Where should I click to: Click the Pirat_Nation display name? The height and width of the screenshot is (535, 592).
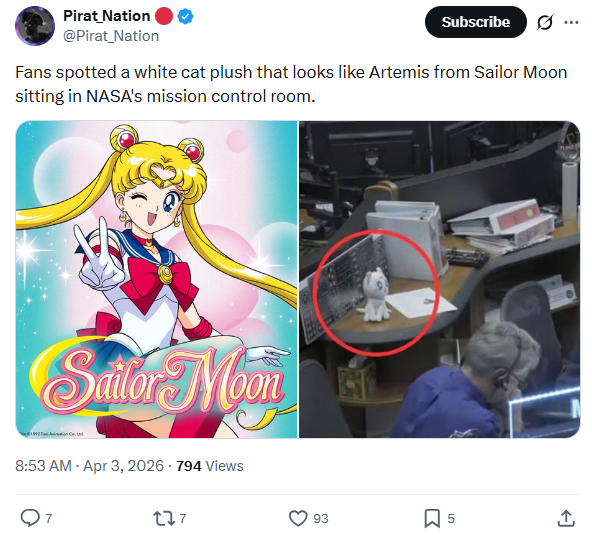[x=106, y=16]
